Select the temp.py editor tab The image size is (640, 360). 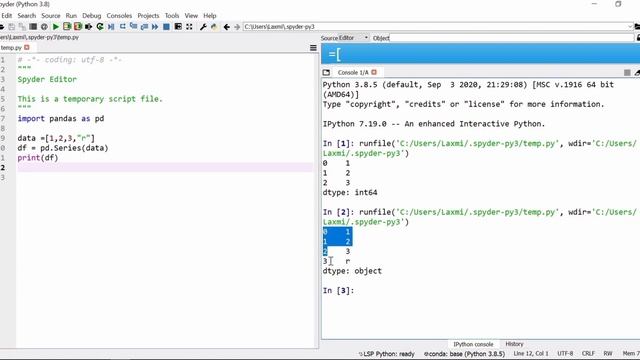[x=11, y=48]
